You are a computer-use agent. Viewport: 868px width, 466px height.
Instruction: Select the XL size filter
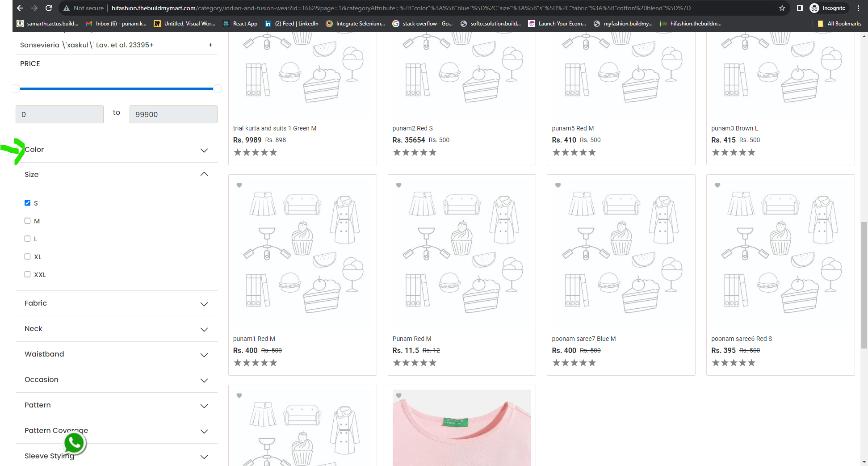coord(28,256)
